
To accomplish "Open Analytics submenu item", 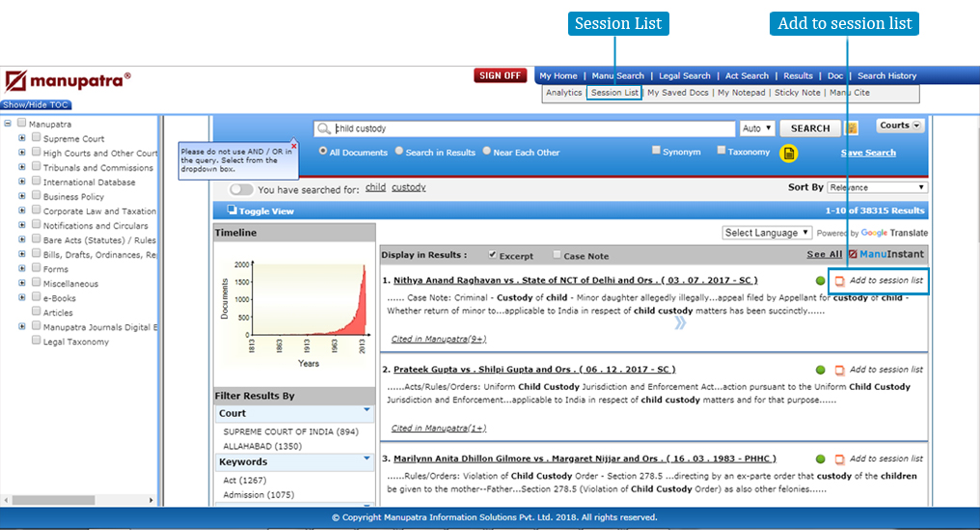I will tap(563, 93).
